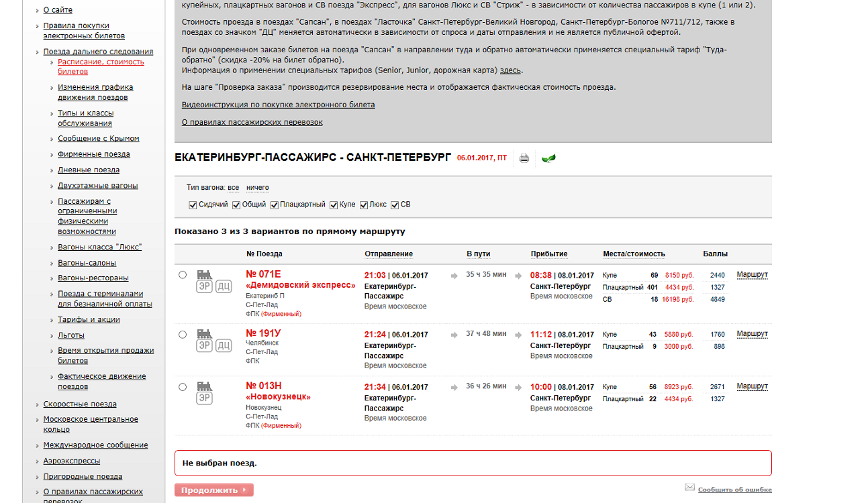Select the radio button for train 191У
The image size is (868, 503).
[x=183, y=334]
